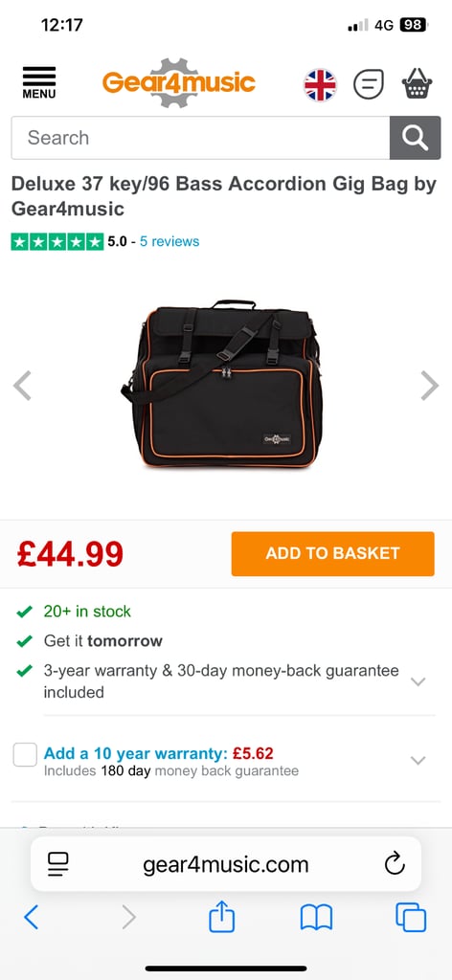Expand the 3-year warranty details chevron
This screenshot has width=452, height=980.
click(x=418, y=681)
